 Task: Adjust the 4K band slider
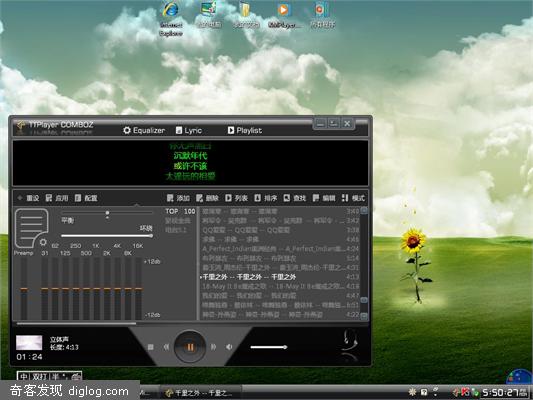click(x=118, y=288)
